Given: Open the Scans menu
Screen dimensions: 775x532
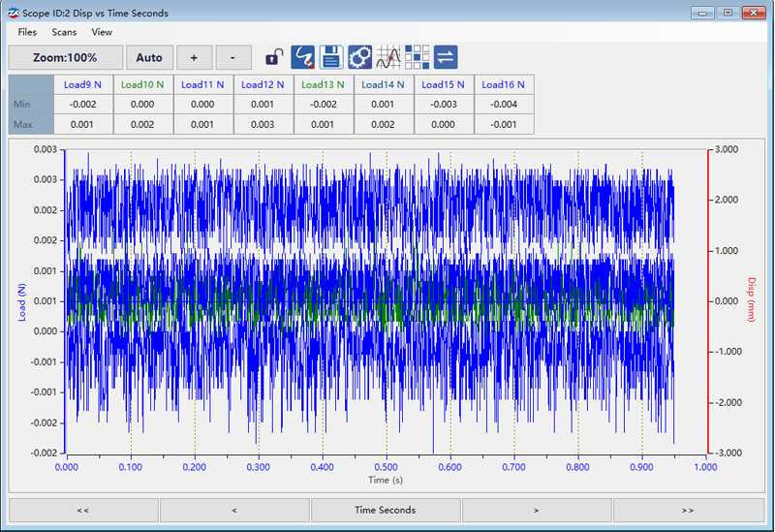Looking at the screenshot, I should [64, 32].
